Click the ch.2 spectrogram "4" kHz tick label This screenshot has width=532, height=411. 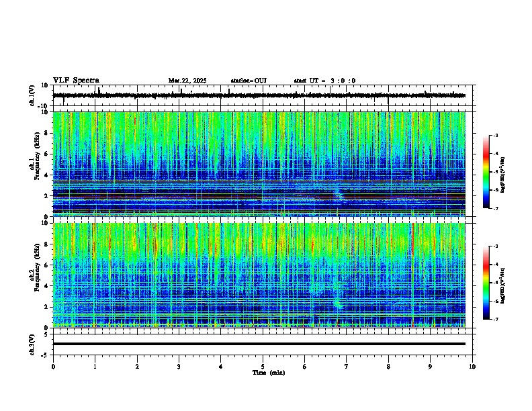(x=47, y=286)
